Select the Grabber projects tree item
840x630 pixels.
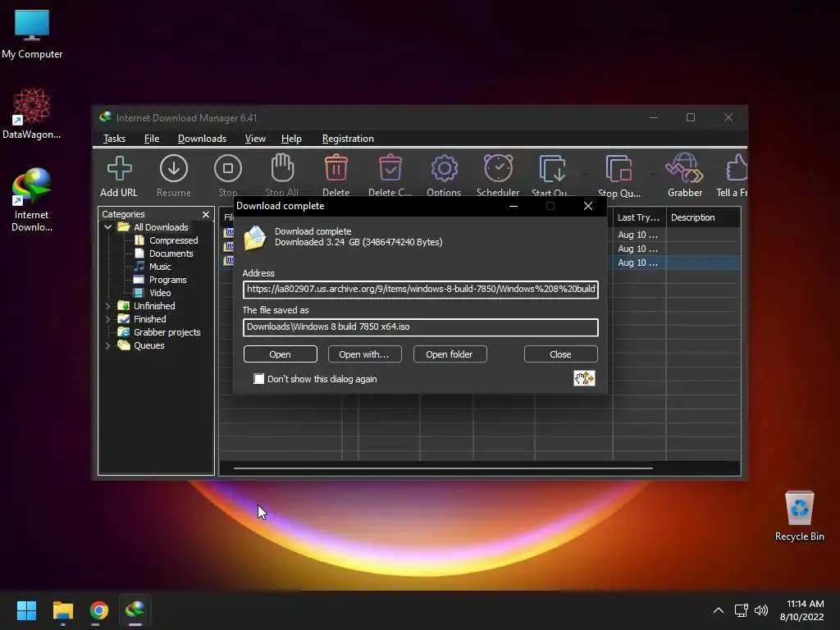[x=159, y=332]
